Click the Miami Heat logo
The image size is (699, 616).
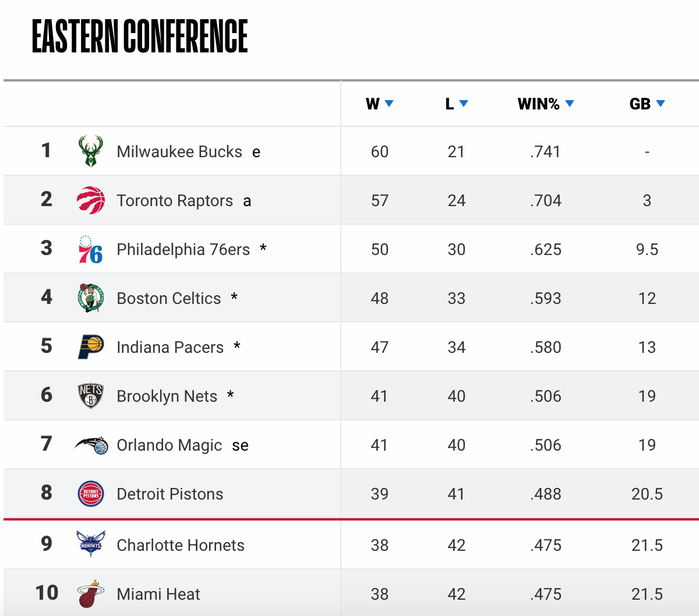91,594
